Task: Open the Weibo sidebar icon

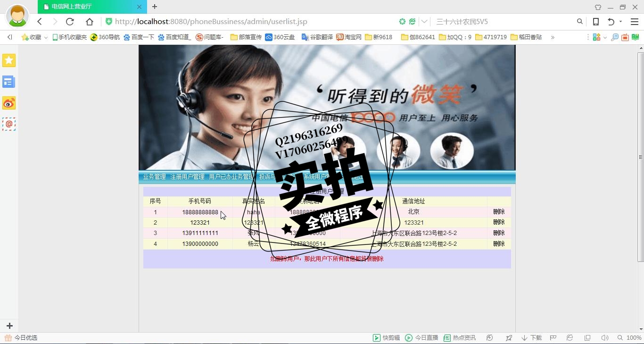Action: pos(9,103)
